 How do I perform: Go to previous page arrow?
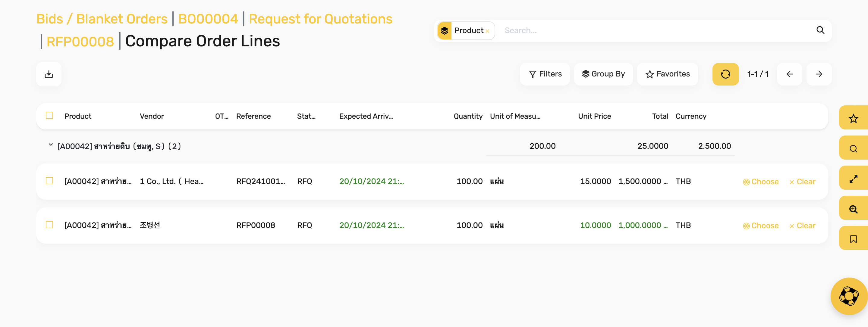point(790,74)
